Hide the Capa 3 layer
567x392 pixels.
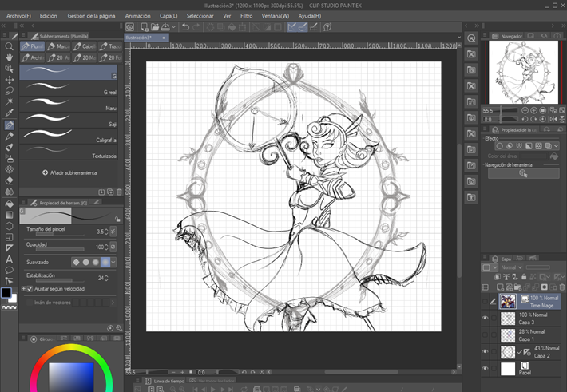coord(485,319)
